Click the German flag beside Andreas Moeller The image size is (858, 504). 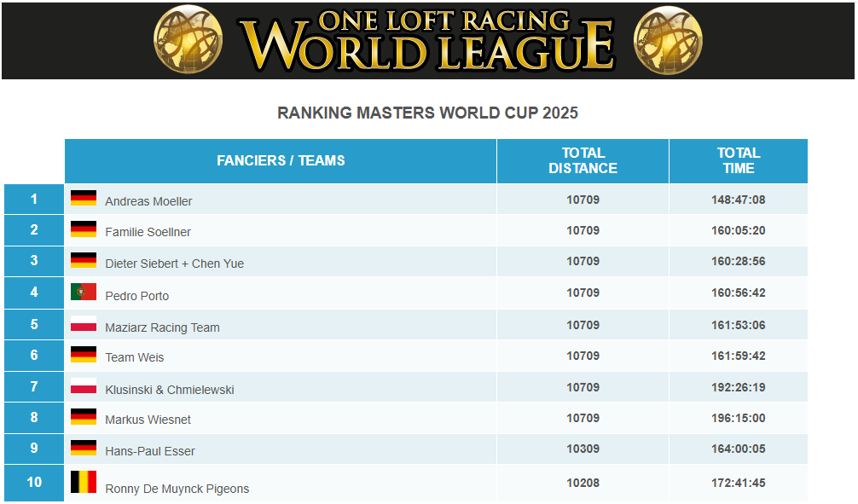tap(84, 198)
